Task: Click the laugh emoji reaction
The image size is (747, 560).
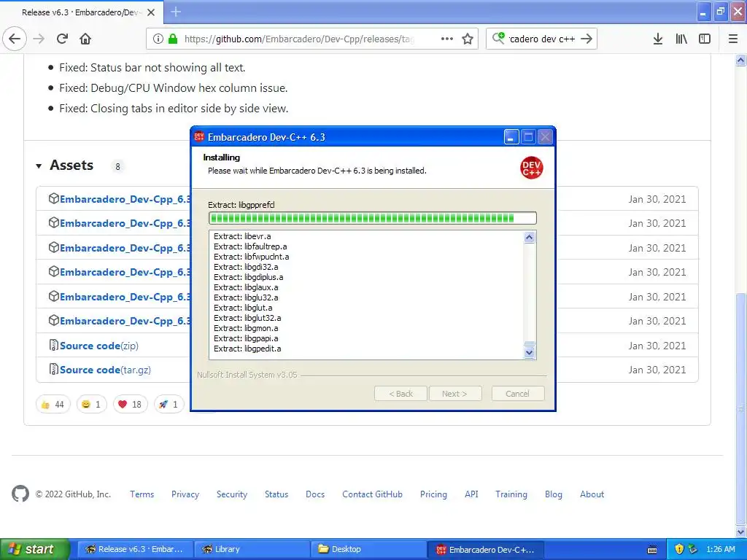Action: 91,404
